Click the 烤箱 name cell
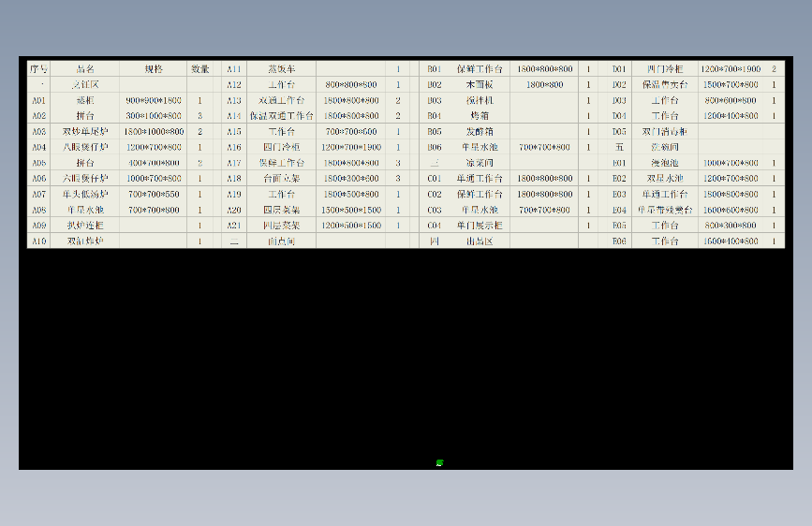Image resolution: width=812 pixels, height=526 pixels. click(480, 116)
